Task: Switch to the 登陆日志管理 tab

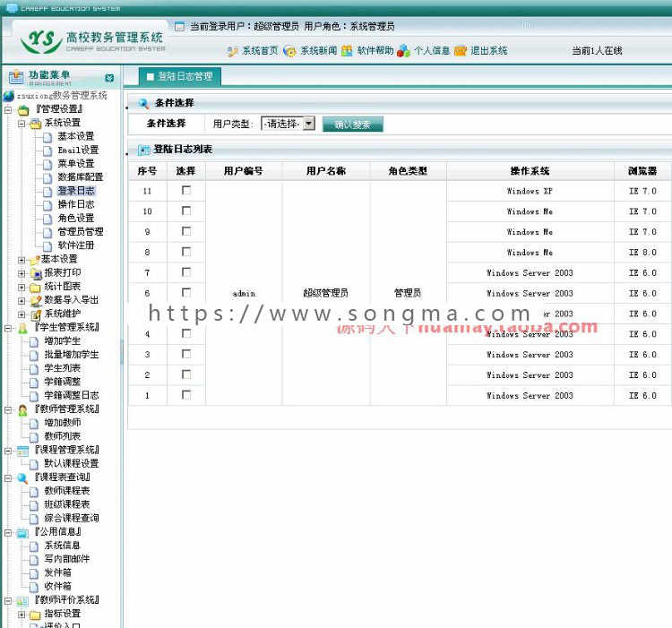Action: pyautogui.click(x=180, y=77)
